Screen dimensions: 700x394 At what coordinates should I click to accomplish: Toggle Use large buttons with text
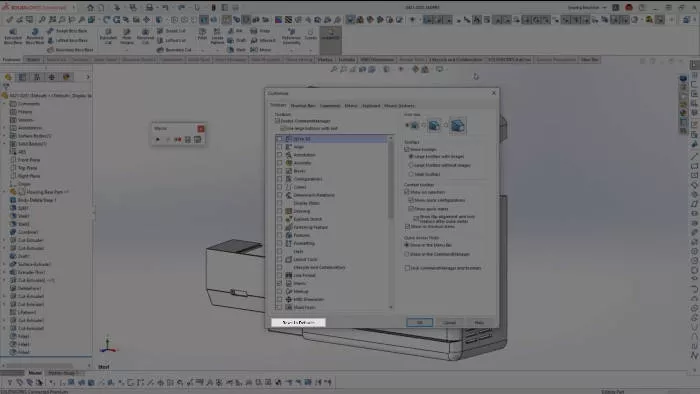click(282, 129)
